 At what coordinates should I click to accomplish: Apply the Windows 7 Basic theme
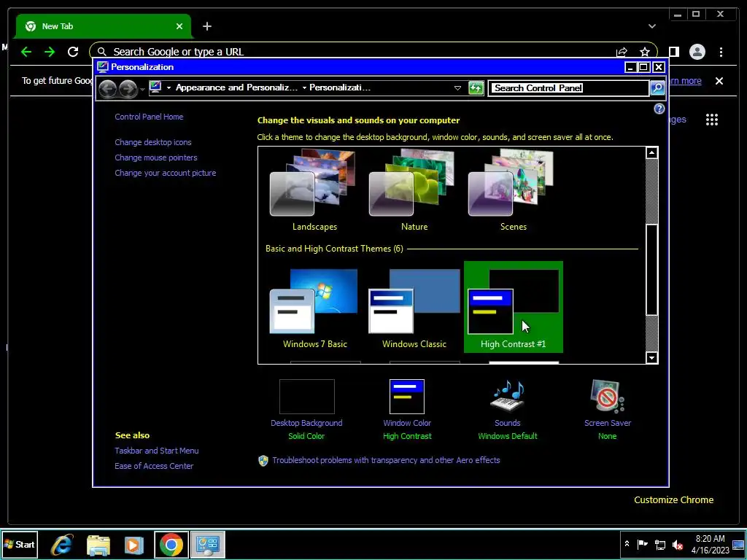[314, 307]
